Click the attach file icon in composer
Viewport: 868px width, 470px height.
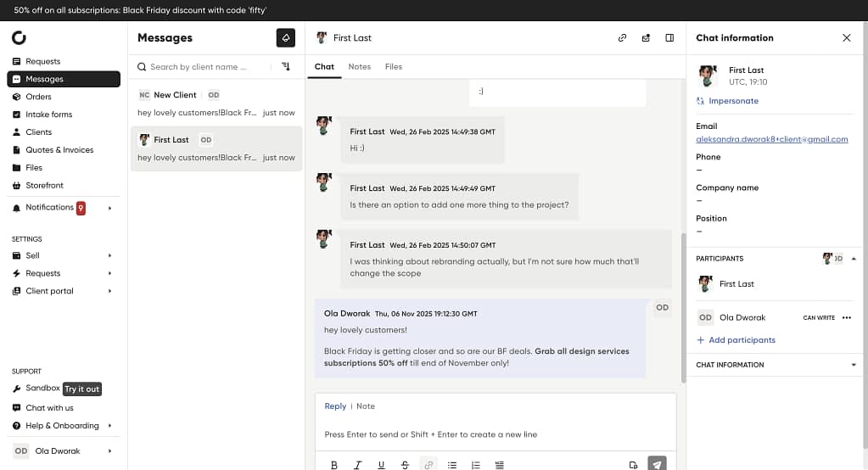click(633, 465)
